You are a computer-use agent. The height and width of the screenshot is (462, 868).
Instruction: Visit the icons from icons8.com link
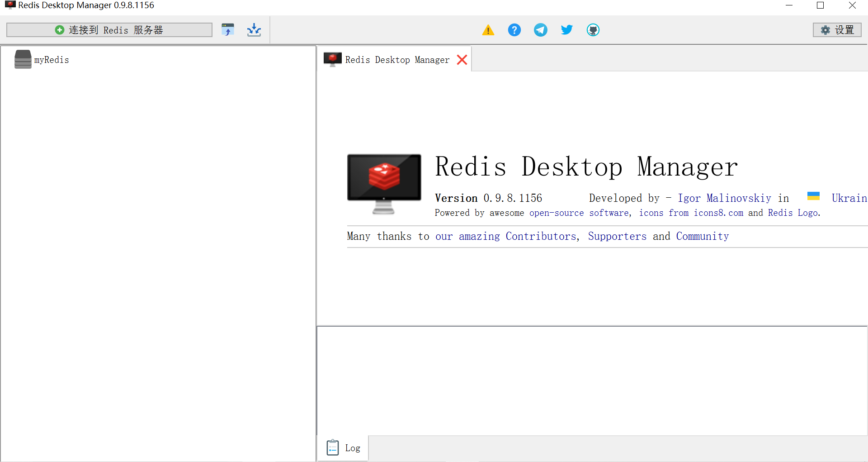691,213
